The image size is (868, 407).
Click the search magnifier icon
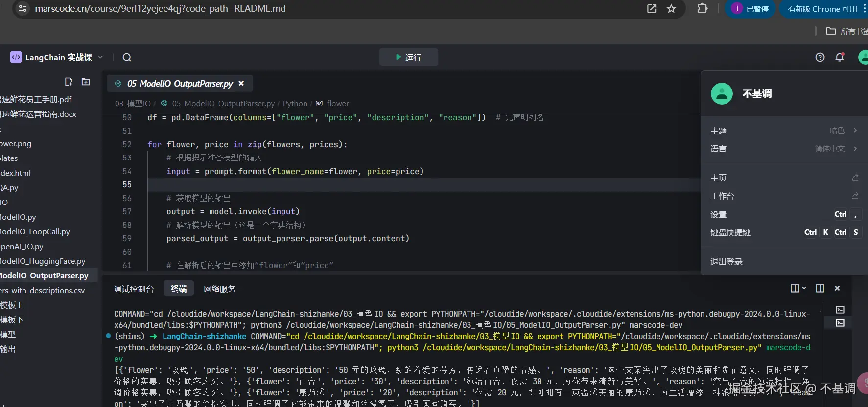click(127, 58)
